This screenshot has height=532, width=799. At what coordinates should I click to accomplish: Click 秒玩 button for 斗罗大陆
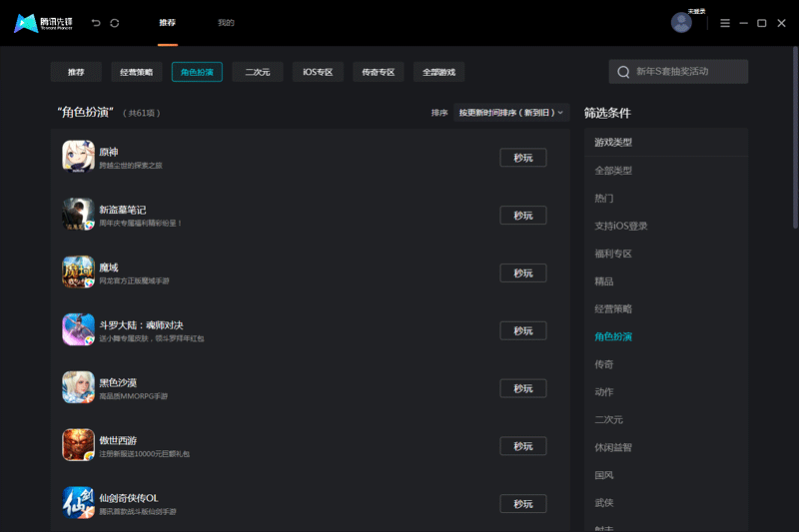[522, 330]
